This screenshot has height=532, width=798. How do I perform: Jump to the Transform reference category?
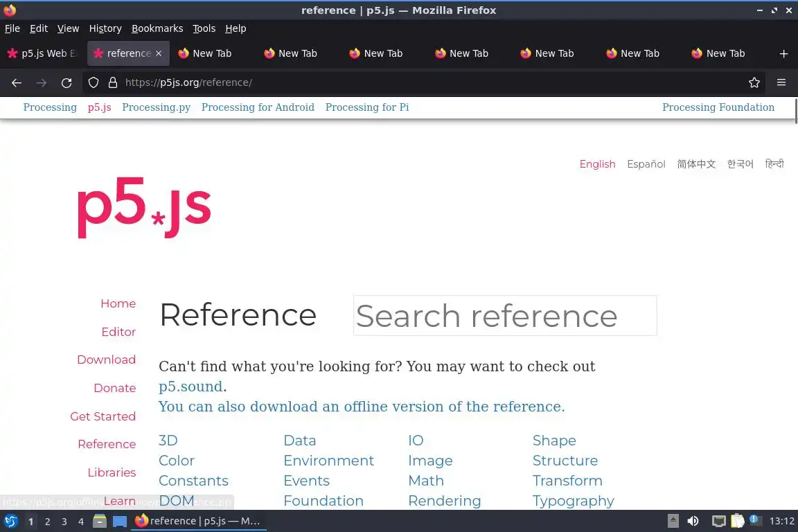click(567, 481)
